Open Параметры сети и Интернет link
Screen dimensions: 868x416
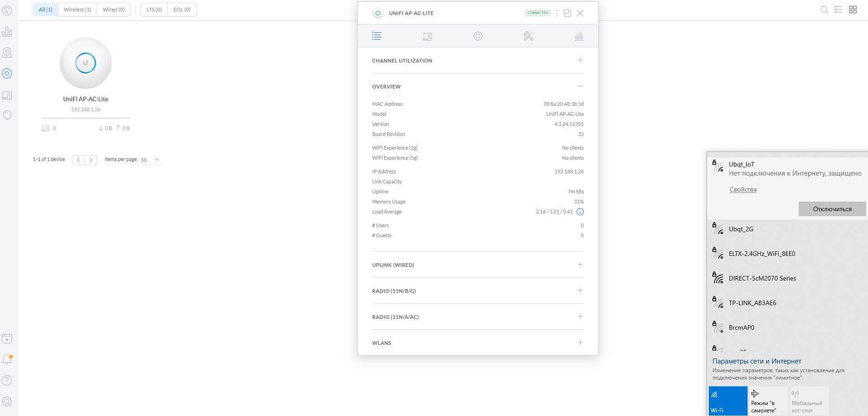[757, 361]
